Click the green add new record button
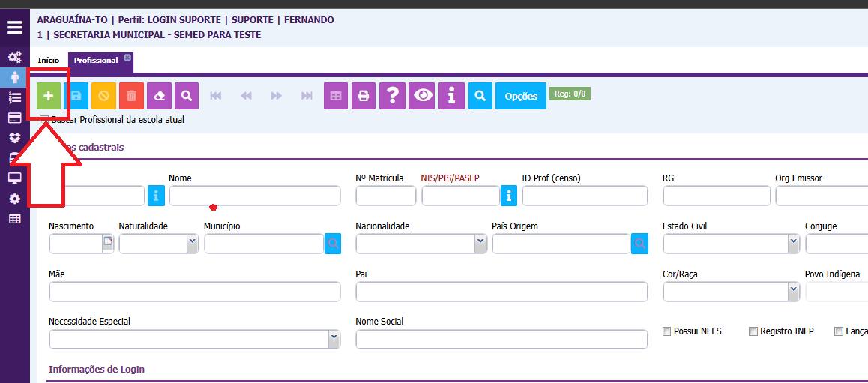The width and height of the screenshot is (868, 383). tap(49, 96)
